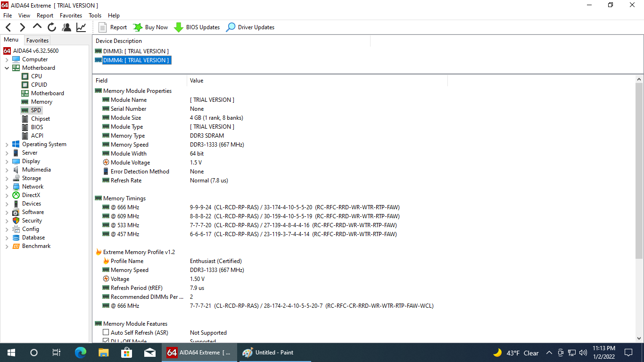
Task: Go back with the left arrow toolbar icon
Action: coord(8,27)
